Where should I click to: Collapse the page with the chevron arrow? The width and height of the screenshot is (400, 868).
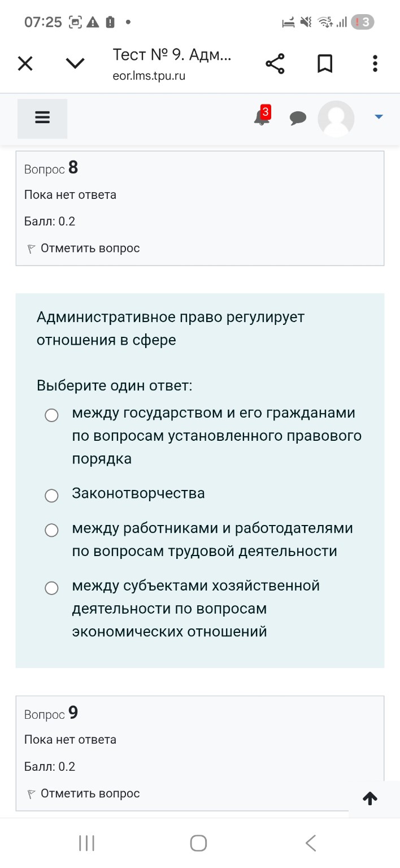pyautogui.click(x=75, y=63)
